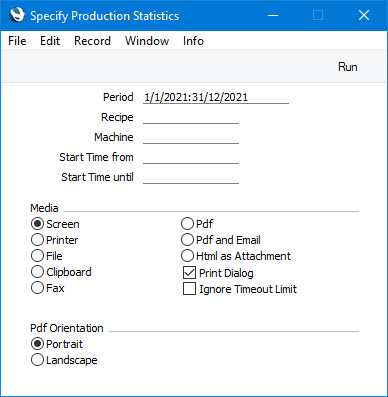Viewport: 388px width, 397px height.
Task: Click the Start Time from field
Action: point(191,157)
